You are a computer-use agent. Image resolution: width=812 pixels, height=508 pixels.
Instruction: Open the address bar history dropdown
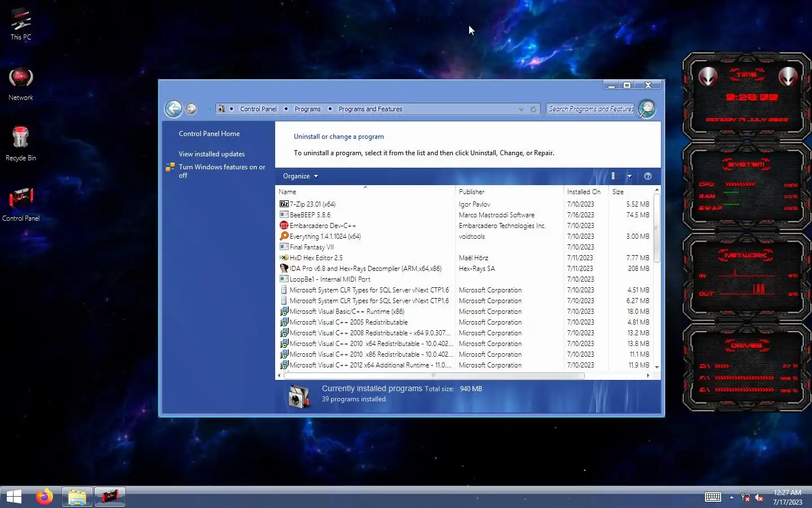click(x=521, y=109)
